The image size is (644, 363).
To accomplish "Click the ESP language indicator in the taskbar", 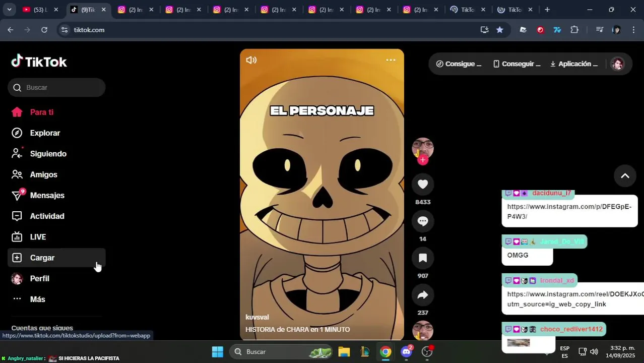I will tap(565, 352).
